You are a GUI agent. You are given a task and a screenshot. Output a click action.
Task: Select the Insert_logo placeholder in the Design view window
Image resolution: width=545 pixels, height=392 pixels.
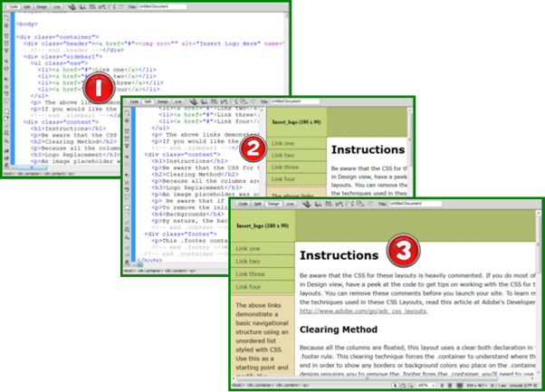click(x=263, y=226)
